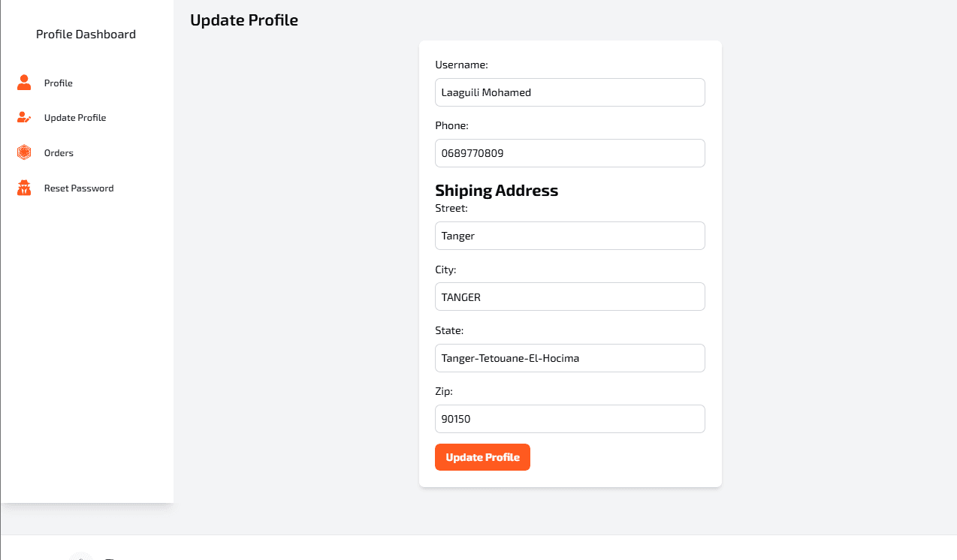Screen dimensions: 957x560
Task: Select the Zip field showing 90150
Action: (569, 418)
